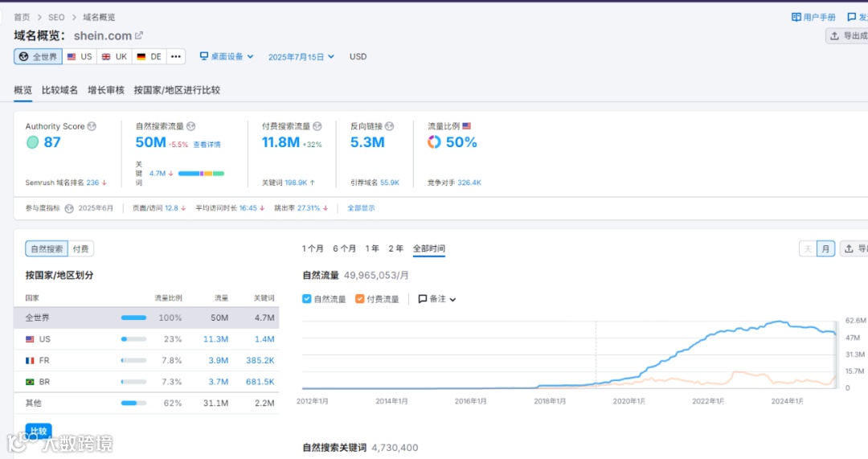Click 50M organic traffic value
The image size is (868, 459).
[x=150, y=142]
